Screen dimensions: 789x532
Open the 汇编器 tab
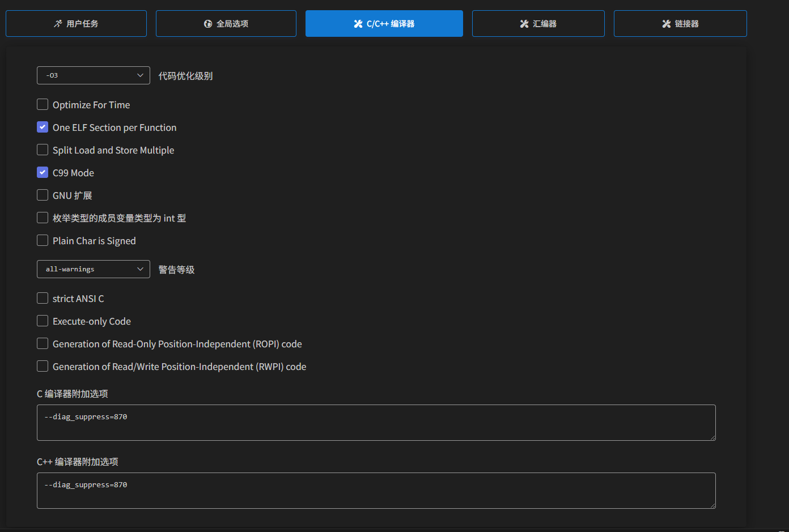pos(538,23)
